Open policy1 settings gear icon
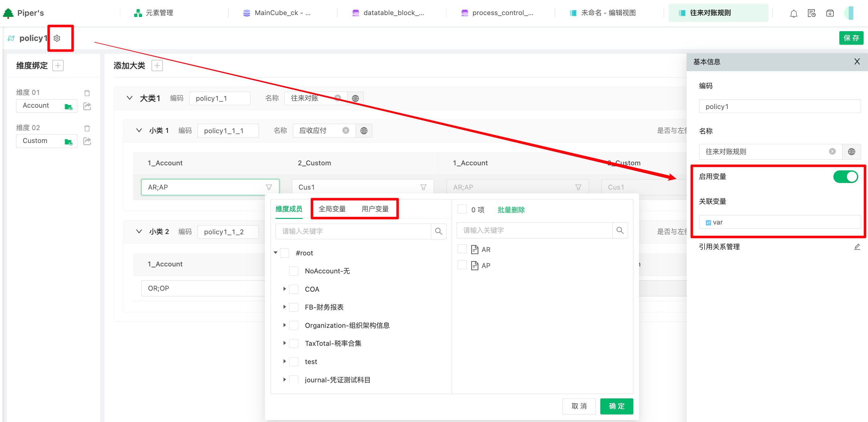This screenshot has width=868, height=422. coord(57,38)
